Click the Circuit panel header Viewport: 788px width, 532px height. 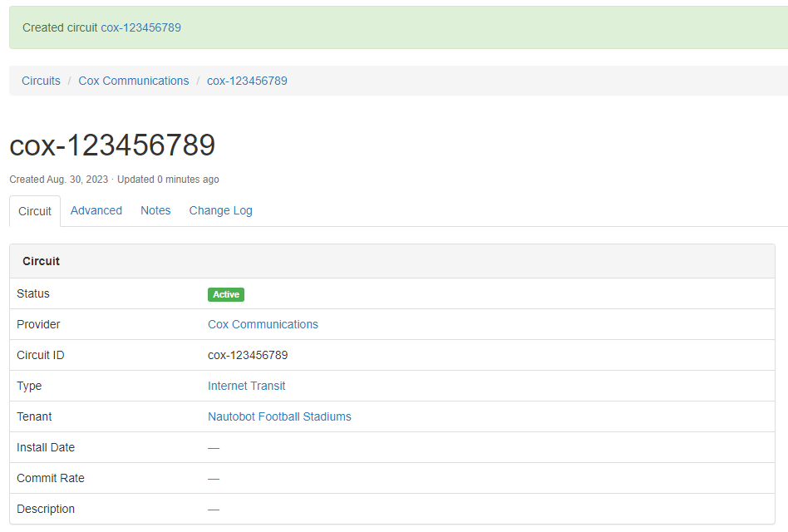point(42,261)
